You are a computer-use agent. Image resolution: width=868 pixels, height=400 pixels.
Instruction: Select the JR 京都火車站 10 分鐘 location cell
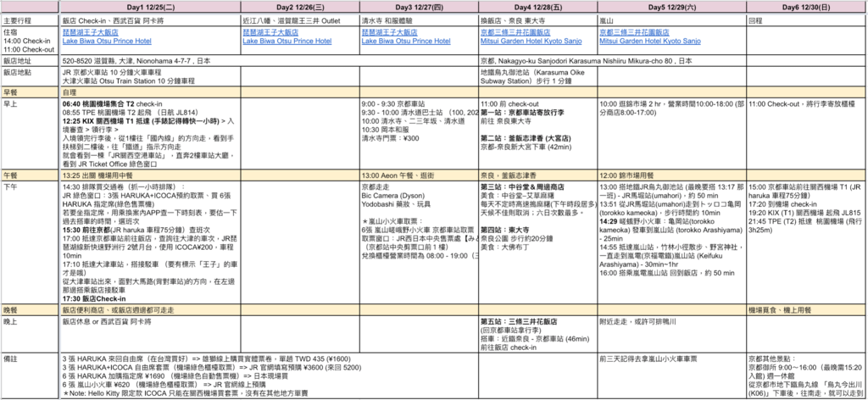click(151, 76)
